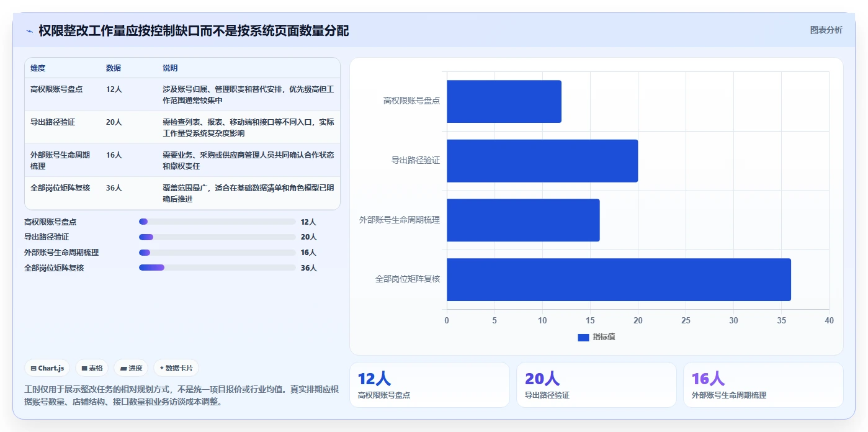Click the 导出路径验证 bar in the chart
Image resolution: width=868 pixels, height=432 pixels.
point(542,161)
